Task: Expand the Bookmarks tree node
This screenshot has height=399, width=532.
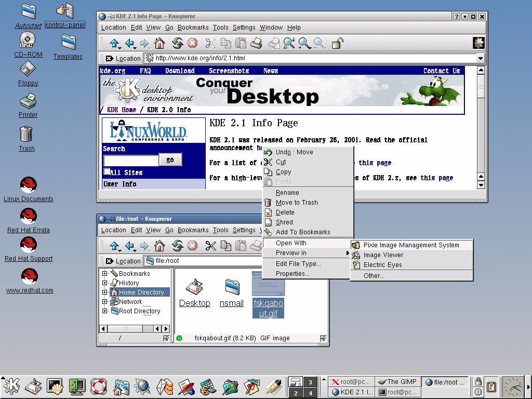Action: [x=104, y=273]
